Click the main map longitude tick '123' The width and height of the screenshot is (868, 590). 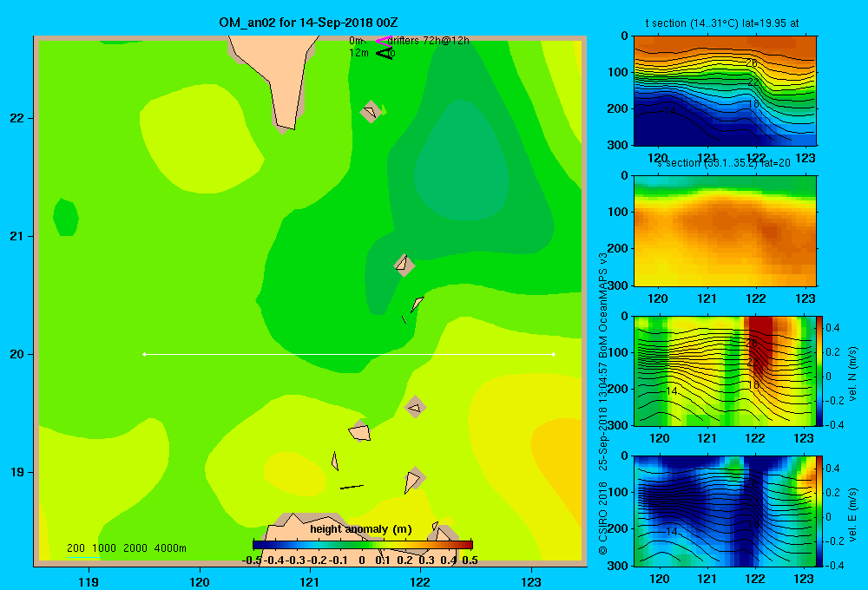pyautogui.click(x=531, y=582)
